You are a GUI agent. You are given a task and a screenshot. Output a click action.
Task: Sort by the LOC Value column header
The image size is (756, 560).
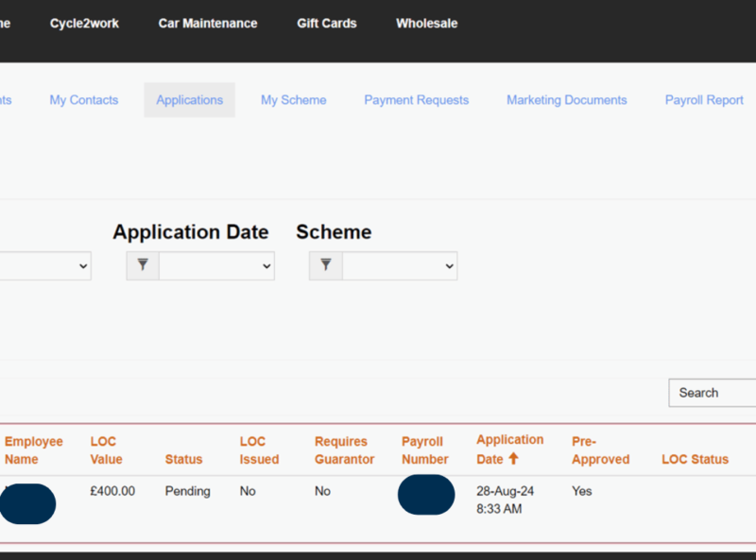click(x=106, y=450)
